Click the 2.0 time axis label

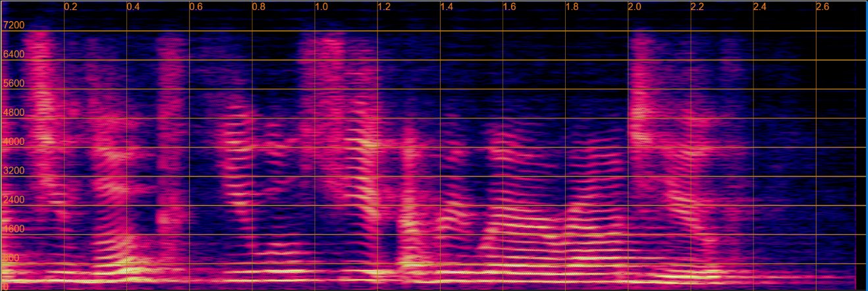(x=635, y=7)
